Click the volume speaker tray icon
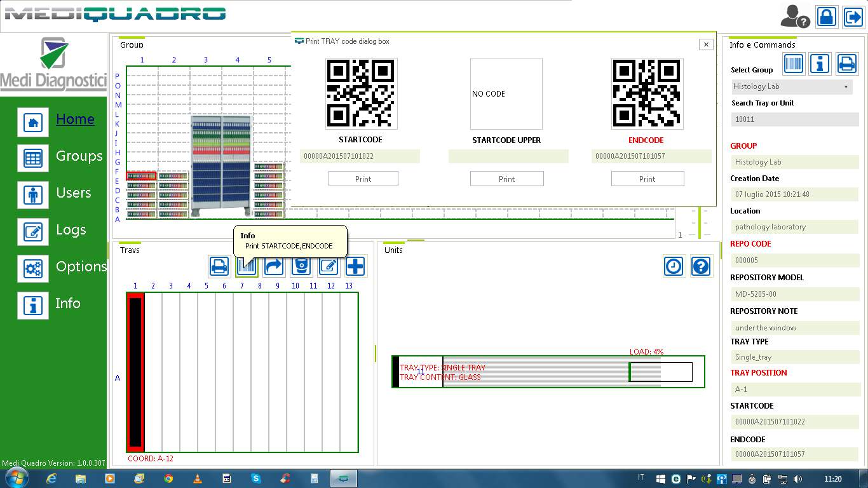Viewport: 868px width, 488px height. click(x=798, y=479)
